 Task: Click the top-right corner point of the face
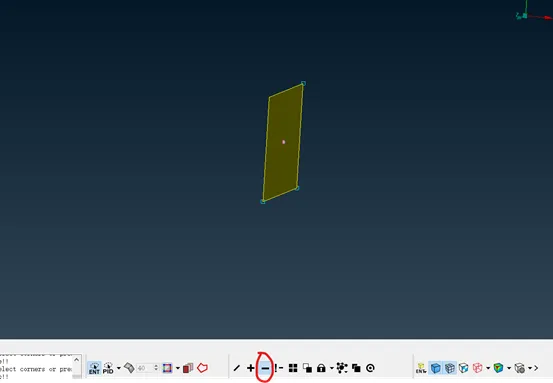303,84
